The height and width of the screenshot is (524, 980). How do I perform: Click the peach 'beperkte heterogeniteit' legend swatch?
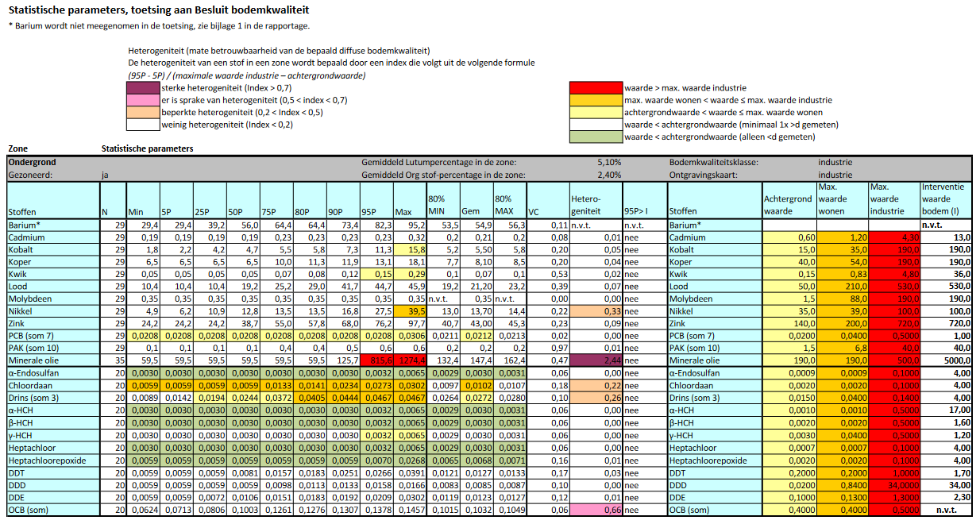tap(143, 112)
